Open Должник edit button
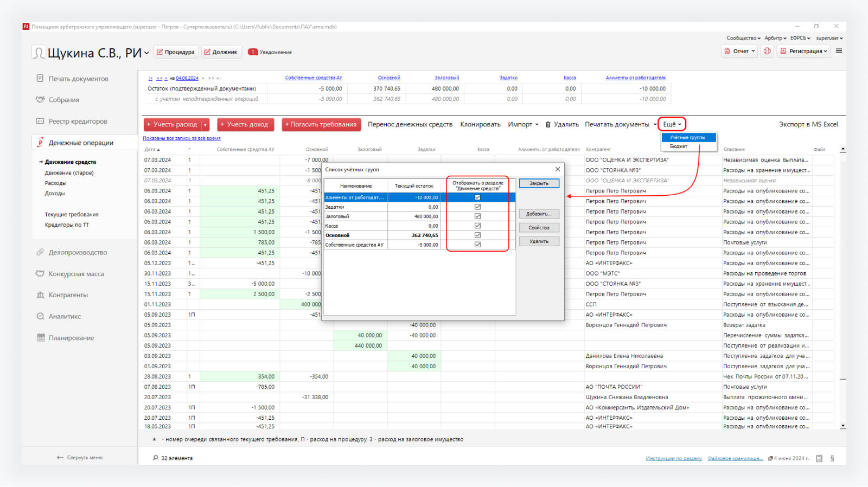The width and height of the screenshot is (868, 487). pos(221,52)
